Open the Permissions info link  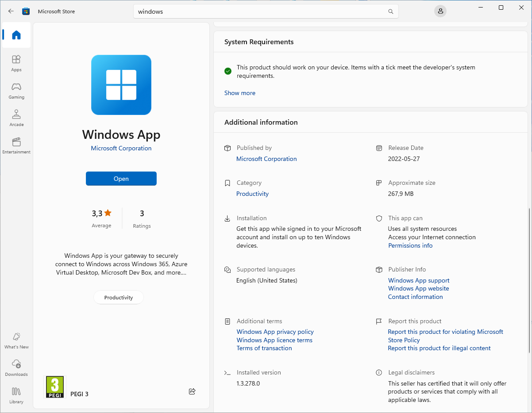click(410, 245)
